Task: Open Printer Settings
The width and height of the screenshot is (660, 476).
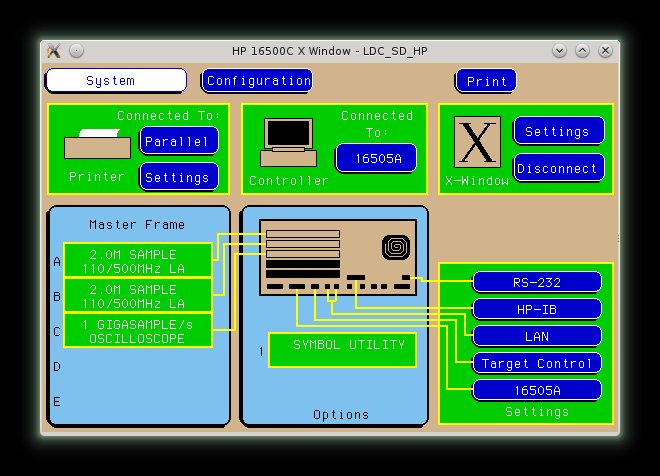Action: tap(179, 177)
